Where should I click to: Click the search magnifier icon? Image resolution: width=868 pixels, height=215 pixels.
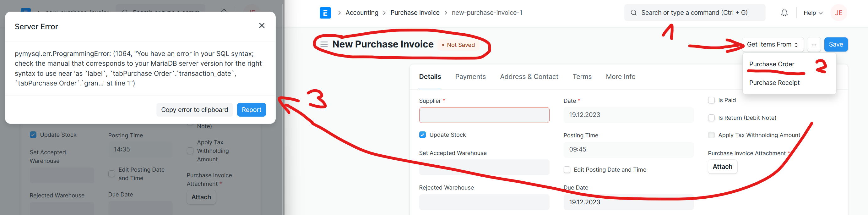[633, 13]
